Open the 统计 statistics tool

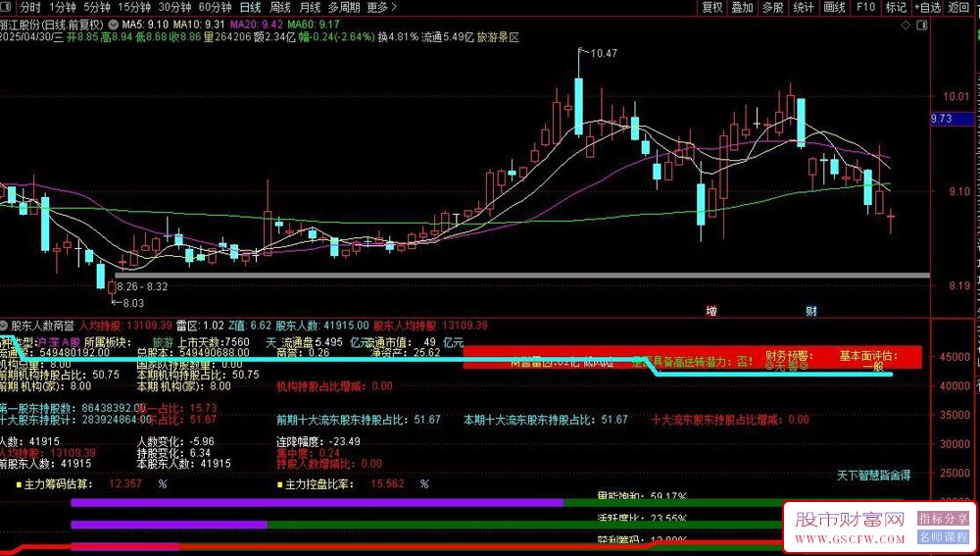click(804, 8)
